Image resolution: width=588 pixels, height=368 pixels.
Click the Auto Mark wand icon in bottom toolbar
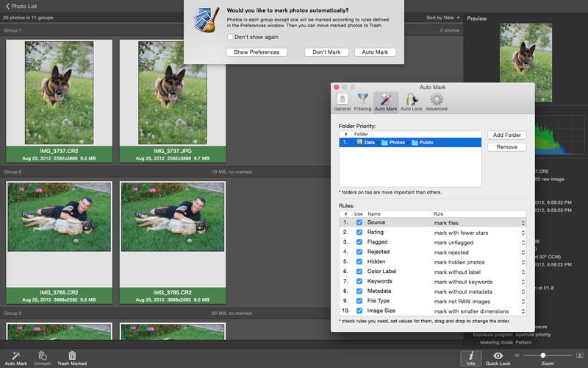(x=15, y=355)
